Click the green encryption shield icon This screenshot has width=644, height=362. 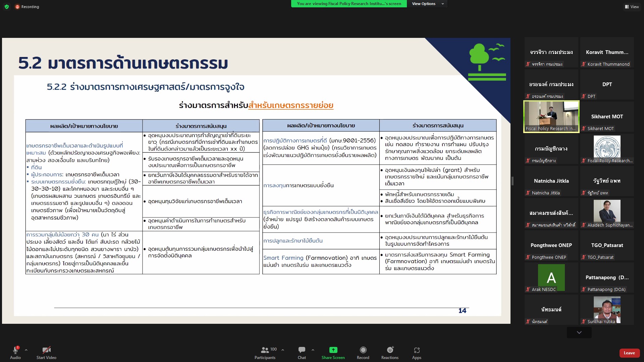(x=7, y=7)
